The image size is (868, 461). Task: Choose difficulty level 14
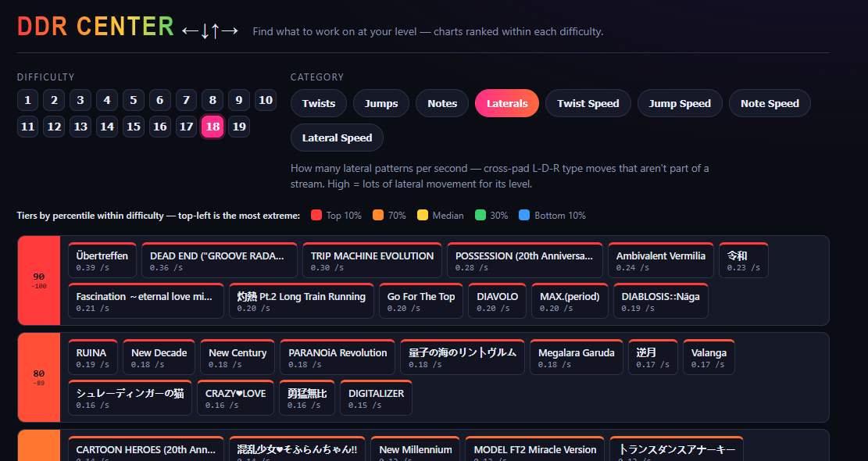point(107,127)
